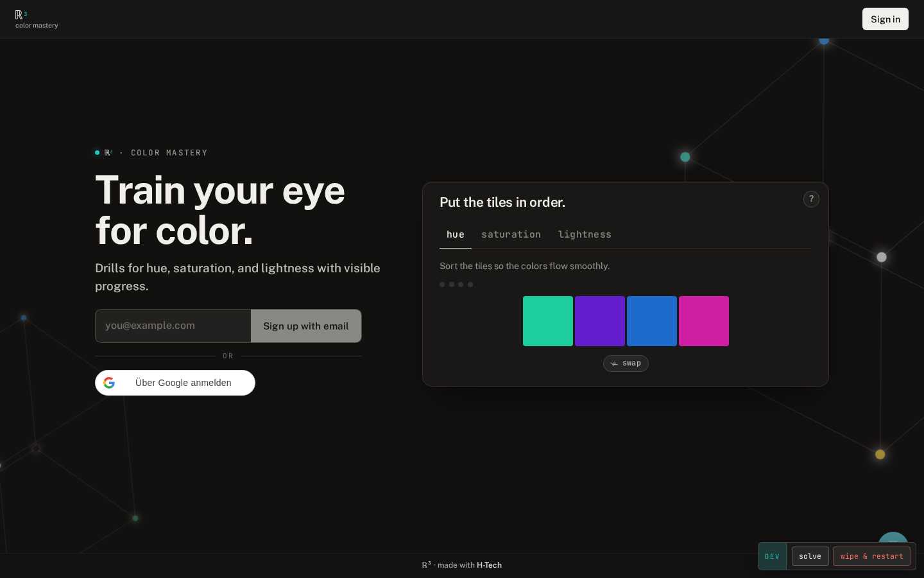The image size is (924, 578).
Task: Click the DEV label in dev panel
Action: [x=773, y=557]
